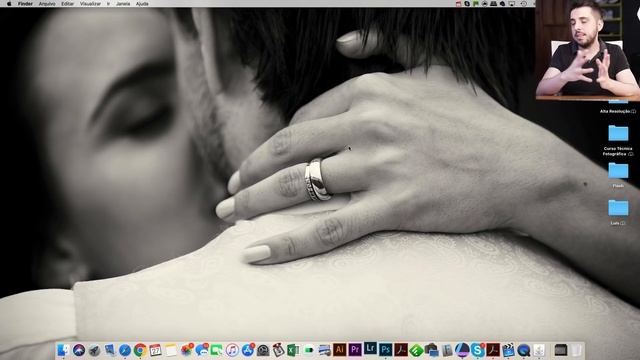
Task: Open the Curso Técnica Fotográfica folder
Action: 618,133
